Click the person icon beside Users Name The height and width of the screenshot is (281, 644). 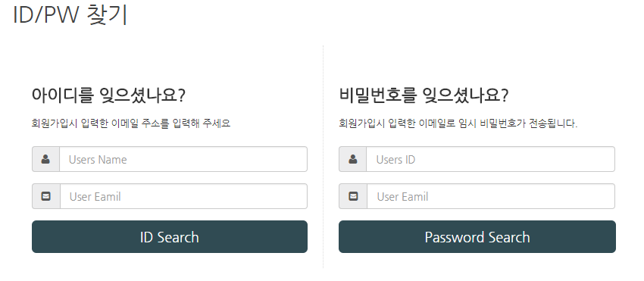[45, 159]
